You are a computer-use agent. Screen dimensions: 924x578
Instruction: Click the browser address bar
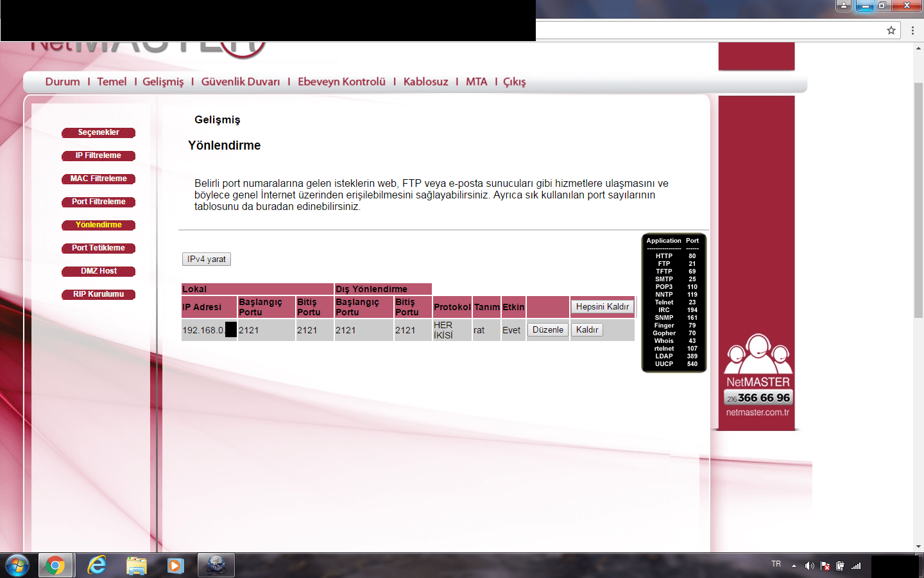click(x=709, y=30)
